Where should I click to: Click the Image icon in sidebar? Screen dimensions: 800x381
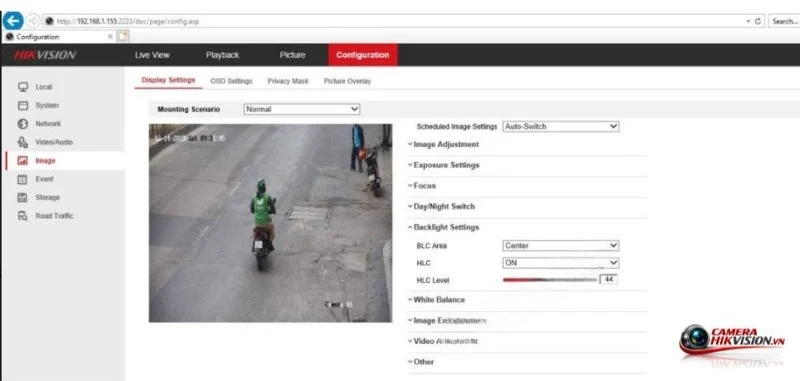[22, 161]
